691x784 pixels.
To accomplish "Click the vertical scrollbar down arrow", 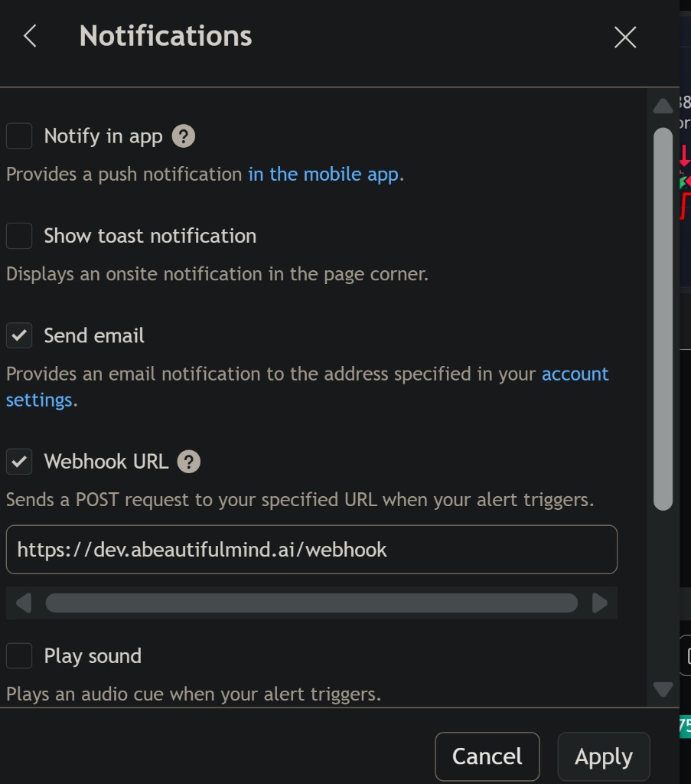I will point(663,689).
